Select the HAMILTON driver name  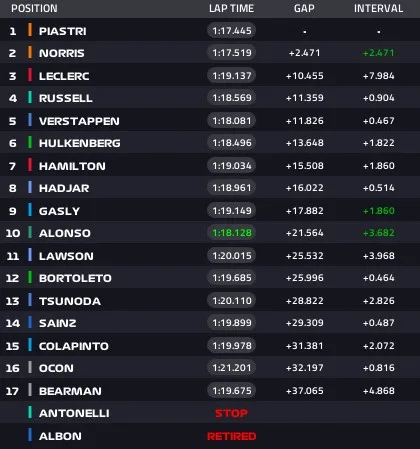[x=72, y=166]
